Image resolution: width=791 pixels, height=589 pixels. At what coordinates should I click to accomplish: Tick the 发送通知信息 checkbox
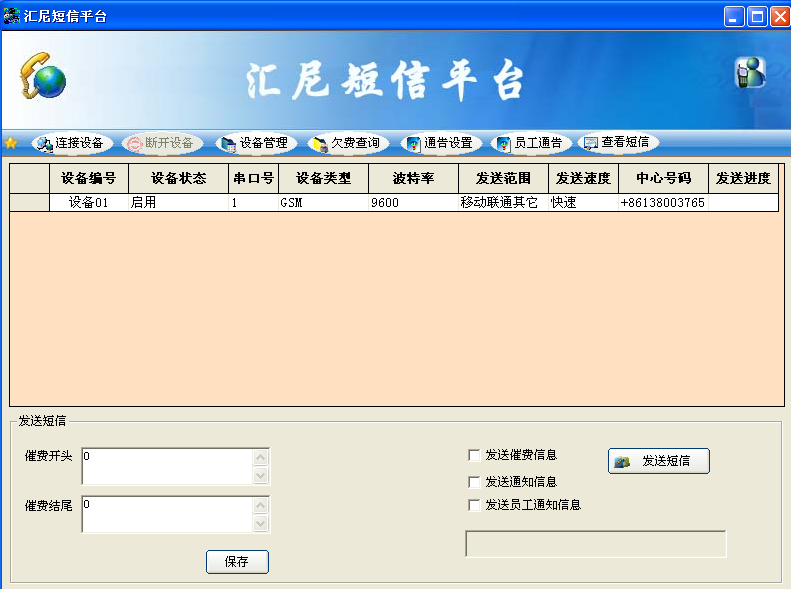(x=474, y=482)
